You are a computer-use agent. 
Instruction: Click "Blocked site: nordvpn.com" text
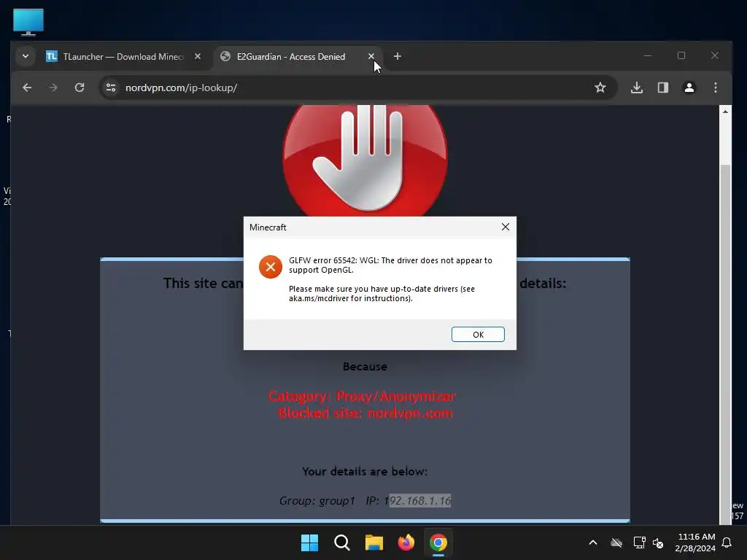[x=365, y=413]
